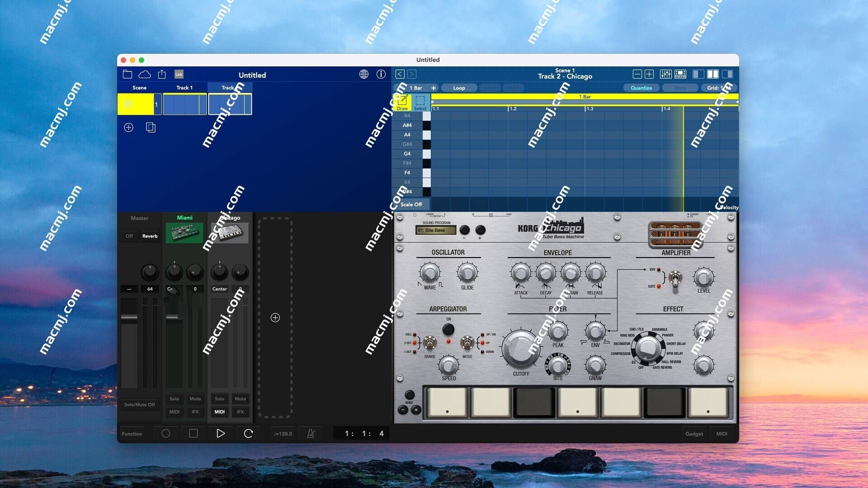Image resolution: width=868 pixels, height=488 pixels.
Task: Toggle the Mute button on Track 2
Action: [x=240, y=398]
